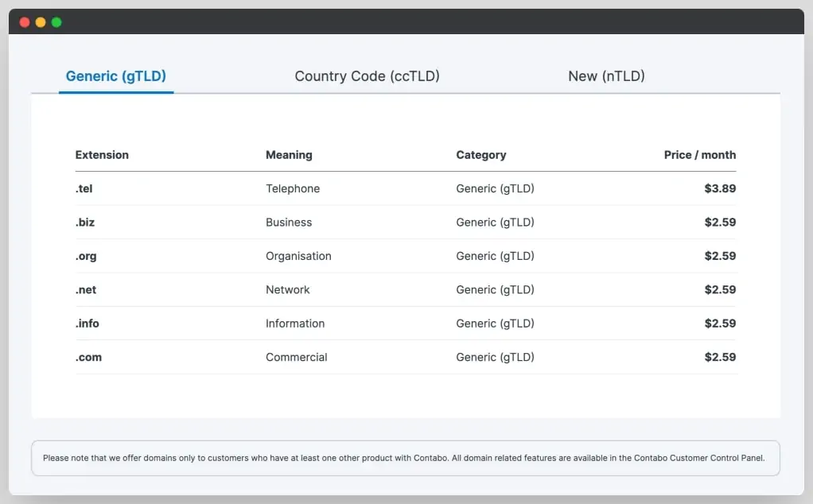The height and width of the screenshot is (504, 813).
Task: Click the green fullscreen traffic light
Action: 56,21
